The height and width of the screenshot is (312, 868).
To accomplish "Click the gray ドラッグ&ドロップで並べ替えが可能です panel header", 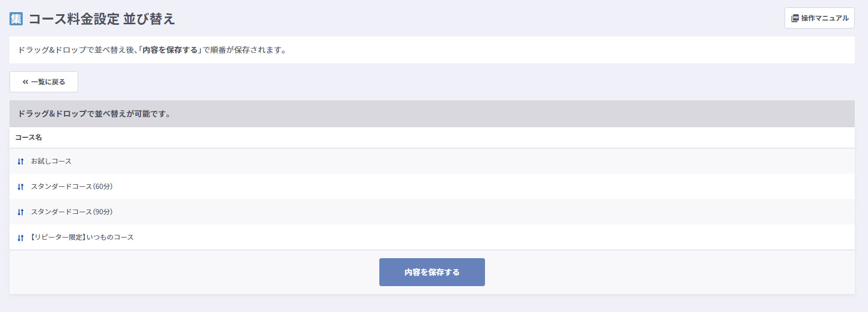I will (x=94, y=114).
